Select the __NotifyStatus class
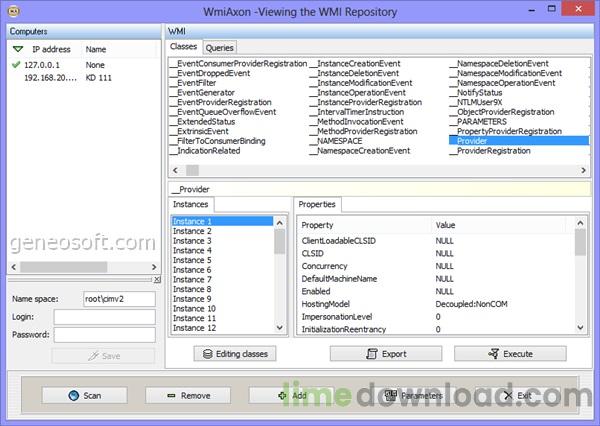The height and width of the screenshot is (426, 600). point(476,93)
